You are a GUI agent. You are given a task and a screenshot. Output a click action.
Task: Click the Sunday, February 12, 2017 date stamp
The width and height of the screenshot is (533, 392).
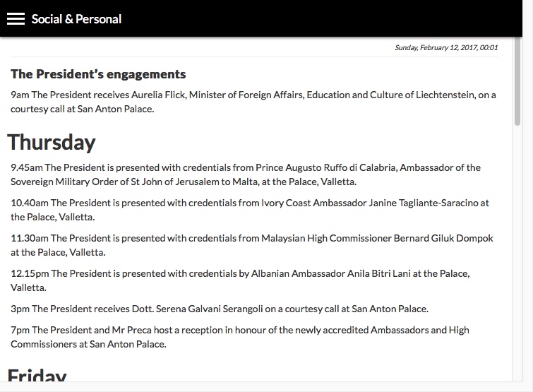pos(446,47)
